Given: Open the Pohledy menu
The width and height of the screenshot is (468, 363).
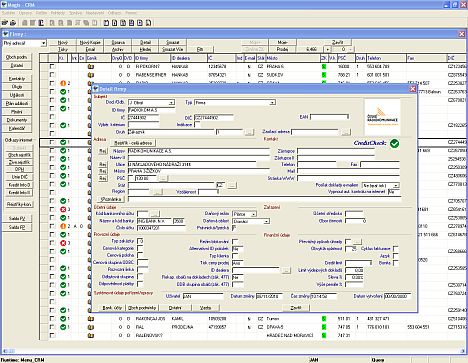Looking at the screenshot, I should (x=58, y=13).
